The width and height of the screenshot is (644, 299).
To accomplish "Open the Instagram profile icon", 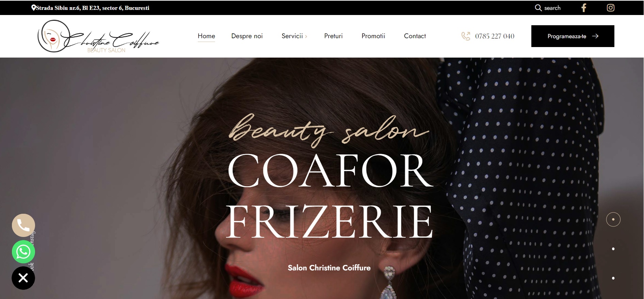I will (611, 8).
